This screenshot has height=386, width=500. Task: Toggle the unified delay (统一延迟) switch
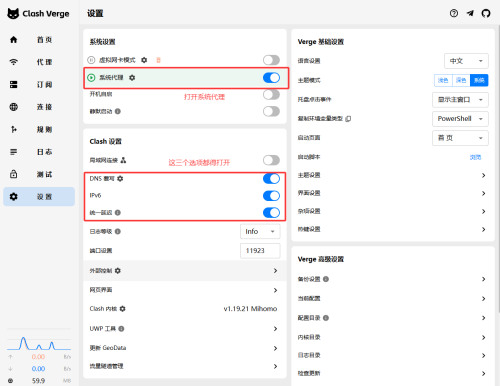click(271, 213)
